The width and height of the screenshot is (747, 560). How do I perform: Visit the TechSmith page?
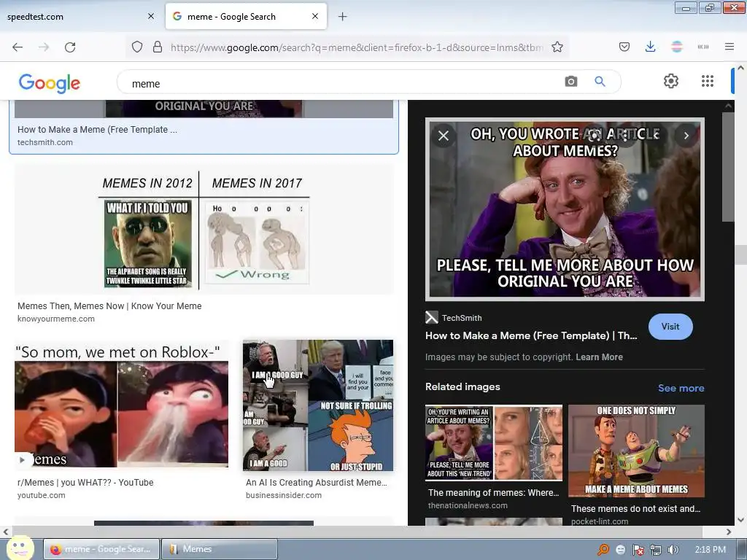coord(670,327)
